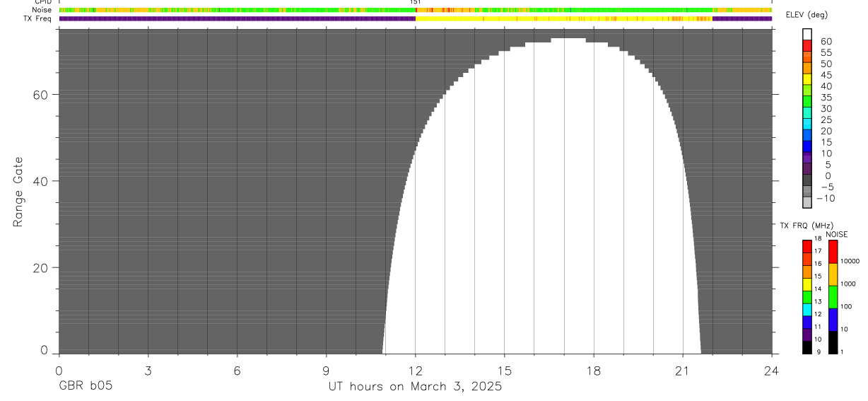Pick the yellow segment of the ELEV color bar
This screenshot has width=868, height=401.
807,79
